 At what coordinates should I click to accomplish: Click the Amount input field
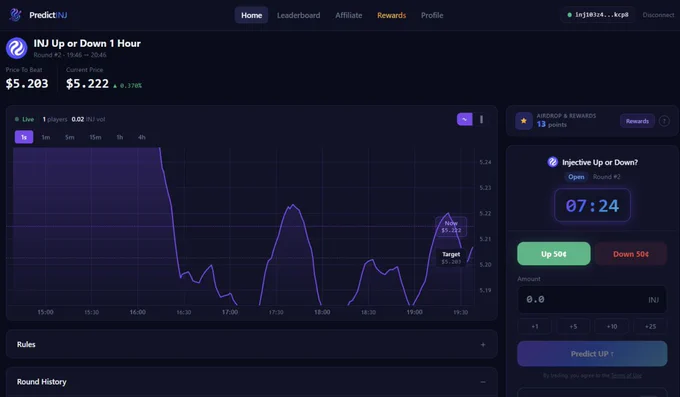pos(592,299)
